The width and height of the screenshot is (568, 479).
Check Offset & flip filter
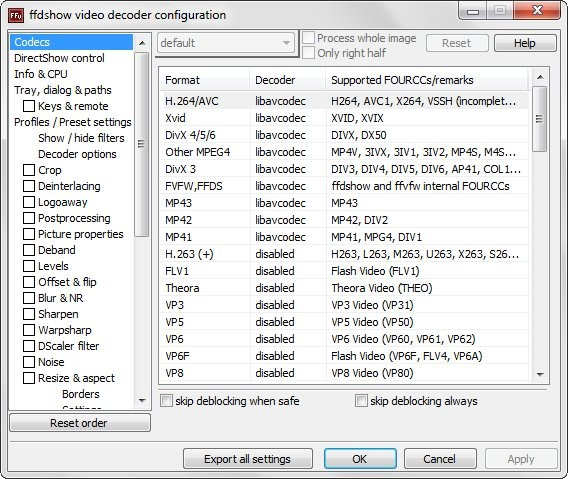(x=29, y=282)
